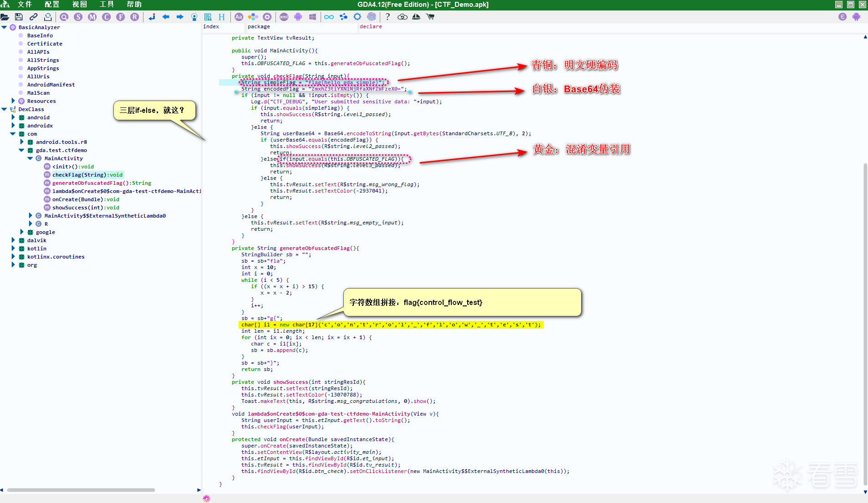The height and width of the screenshot is (503, 868).
Task: Click the blue H hex icon
Action: 222,17
